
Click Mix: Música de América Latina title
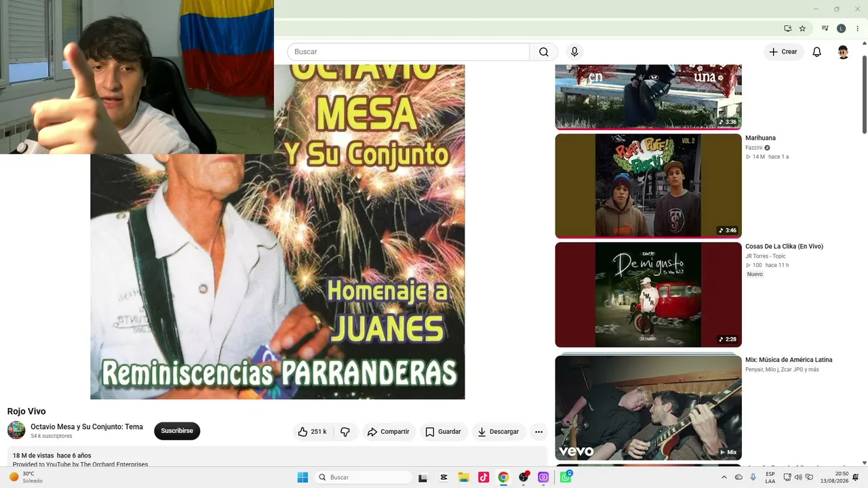point(789,360)
